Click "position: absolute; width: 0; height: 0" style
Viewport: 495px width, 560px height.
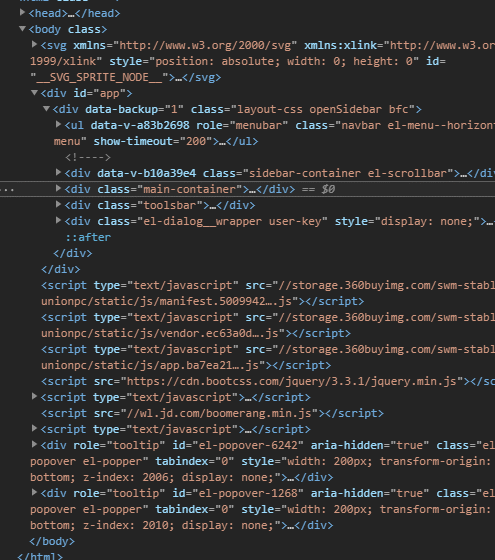pyautogui.click(x=284, y=61)
